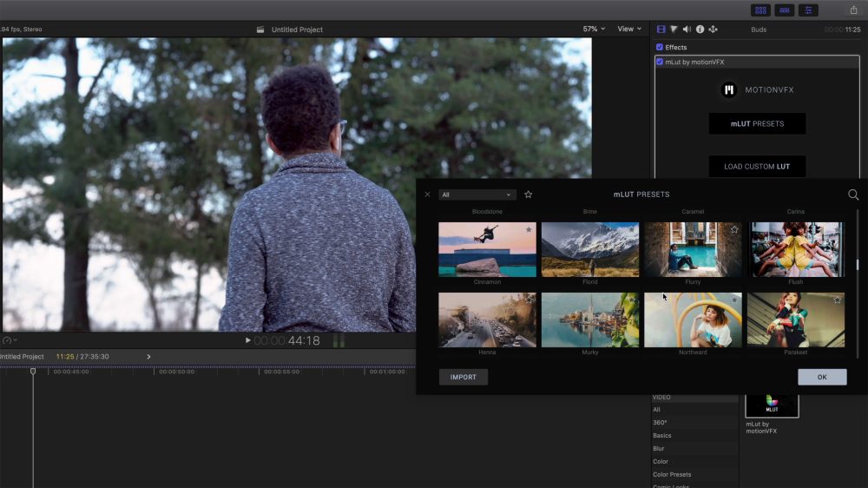This screenshot has width=868, height=488.
Task: Select the Color Presets effects category
Action: 672,474
